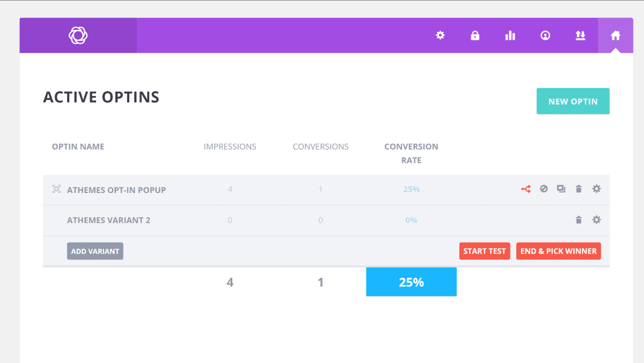Go to the home tab icon
Screen dimensions: 644x363
tap(616, 35)
